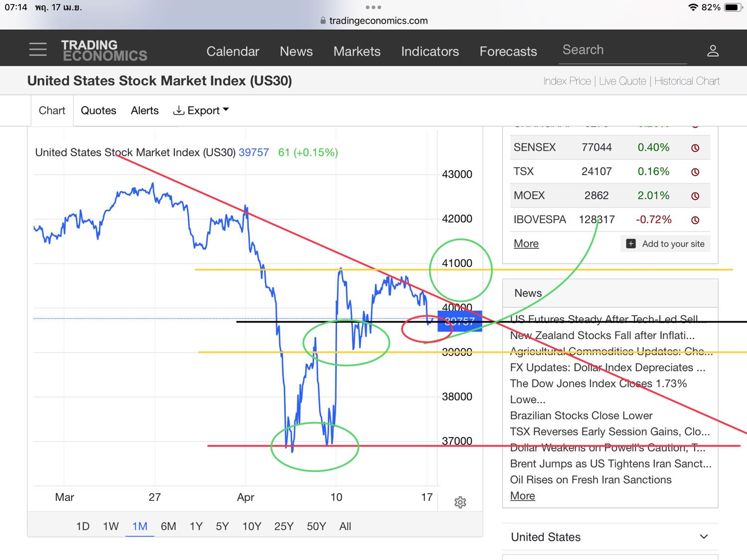Read 'Brent Jumps as US Tightens Iran' news
747x560 pixels.
click(x=611, y=464)
